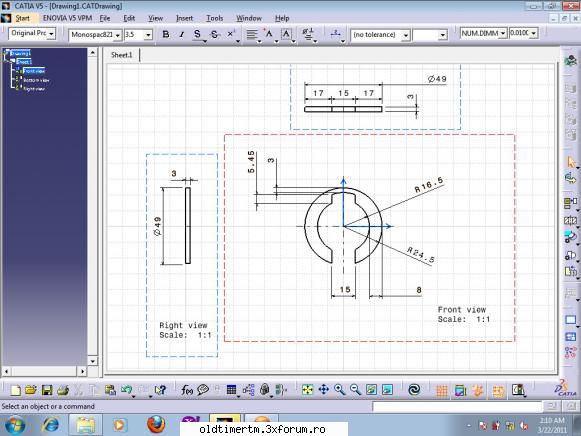The width and height of the screenshot is (581, 436).
Task: Select Bottom view in specification tree
Action: coord(36,80)
